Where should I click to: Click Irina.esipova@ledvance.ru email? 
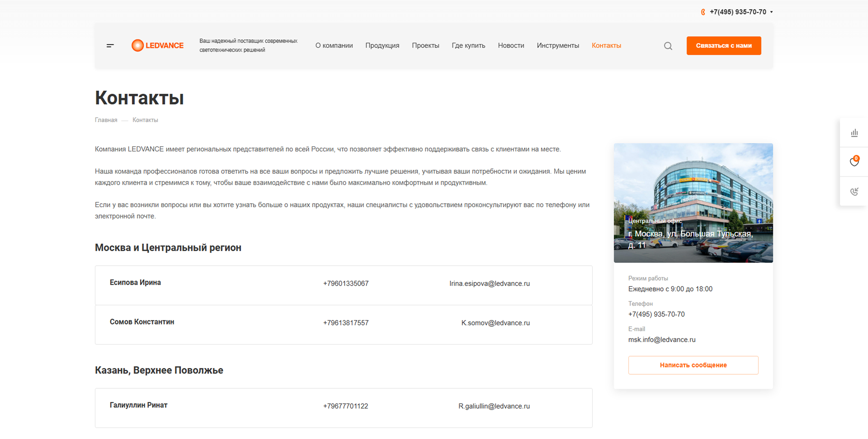pos(490,284)
